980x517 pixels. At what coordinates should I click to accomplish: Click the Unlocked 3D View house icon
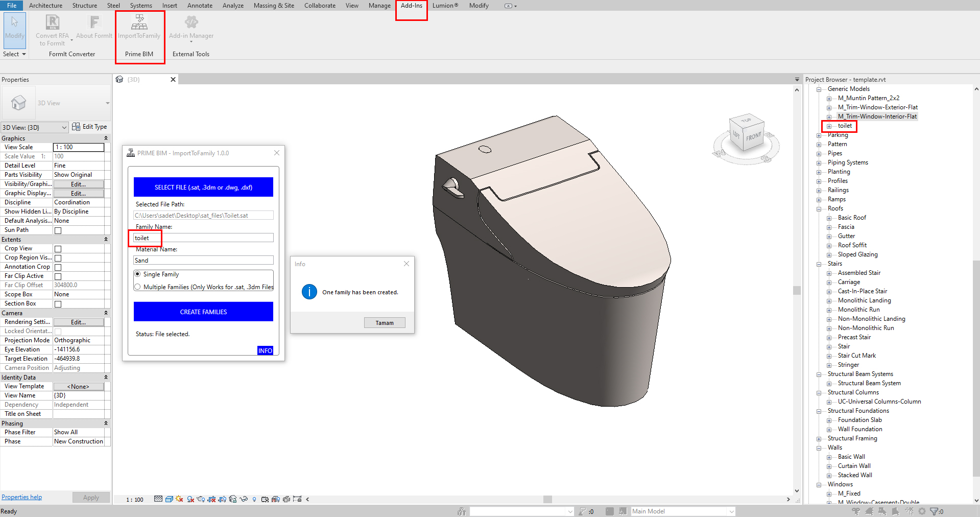click(x=233, y=499)
